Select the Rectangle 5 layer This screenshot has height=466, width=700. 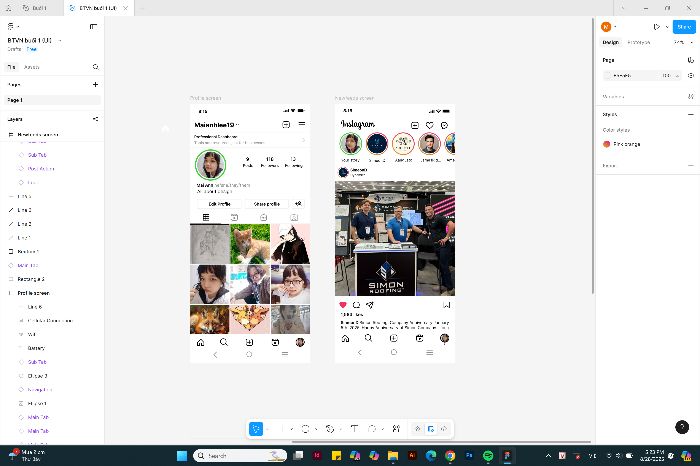pos(31,279)
